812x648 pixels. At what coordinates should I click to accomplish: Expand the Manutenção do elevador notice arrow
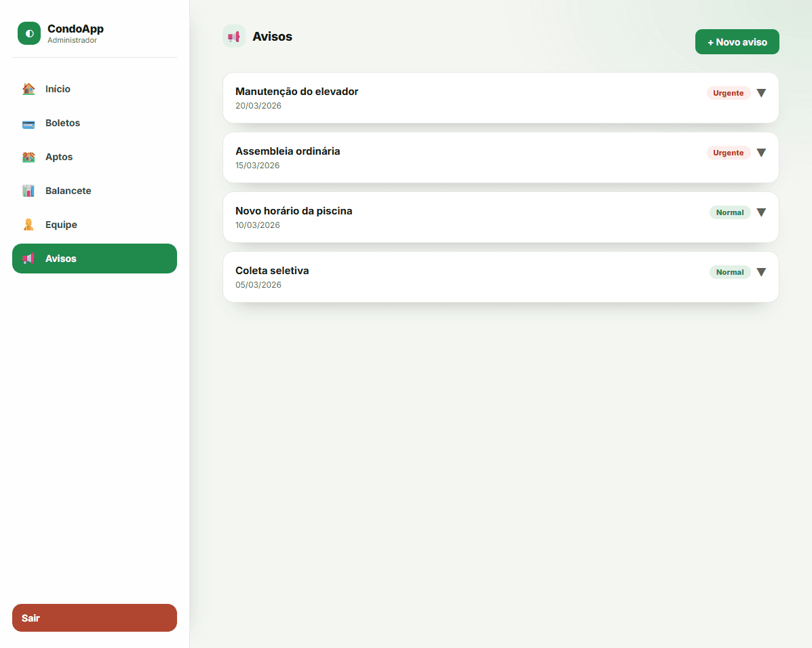click(x=761, y=93)
